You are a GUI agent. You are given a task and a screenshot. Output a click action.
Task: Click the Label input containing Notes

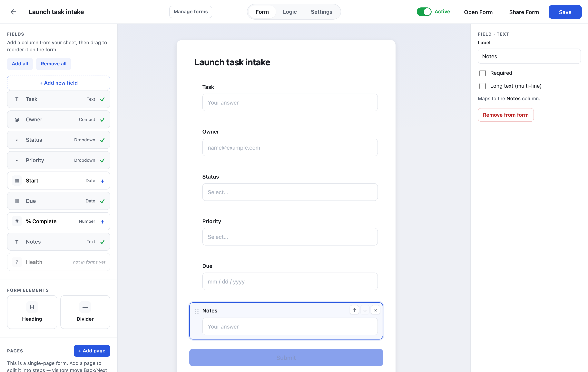click(x=529, y=56)
